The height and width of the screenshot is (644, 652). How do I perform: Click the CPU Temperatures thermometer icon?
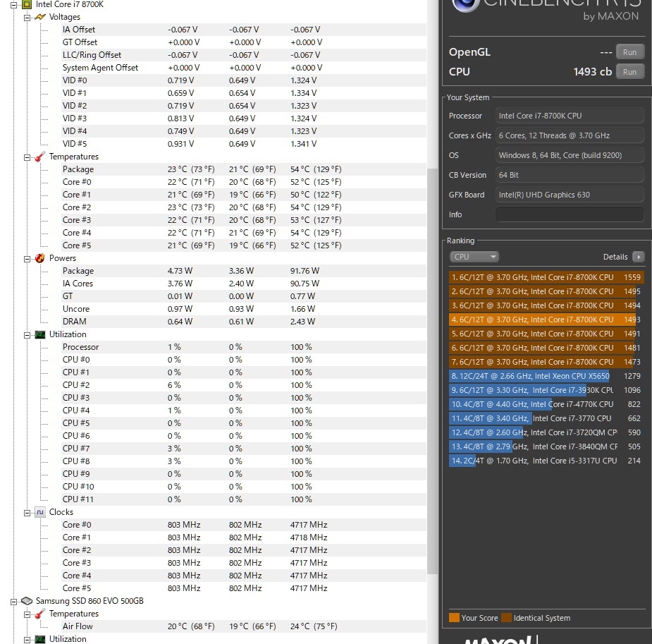tap(40, 157)
